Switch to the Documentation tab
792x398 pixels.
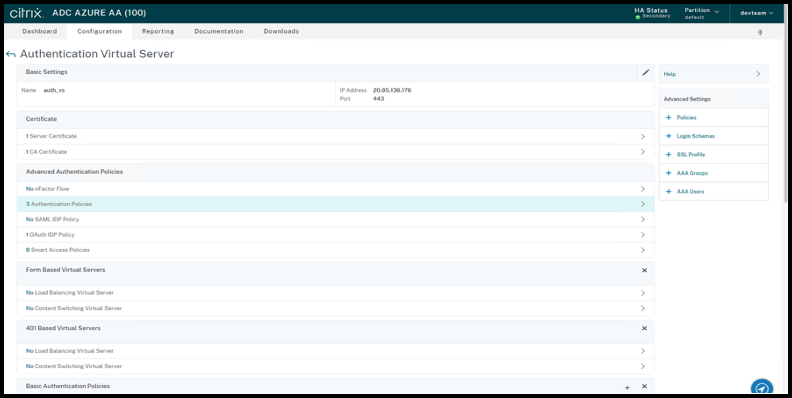(219, 31)
